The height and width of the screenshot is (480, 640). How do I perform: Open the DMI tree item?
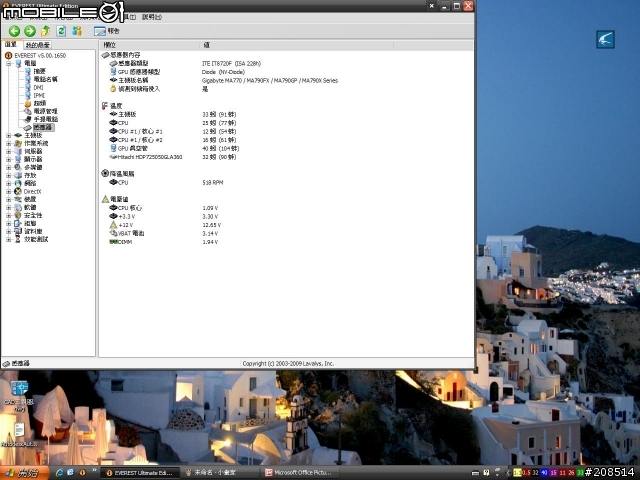[38, 87]
